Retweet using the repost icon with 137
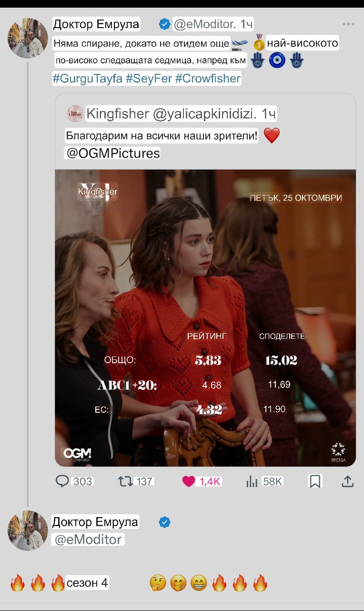The image size is (364, 611). (x=126, y=481)
